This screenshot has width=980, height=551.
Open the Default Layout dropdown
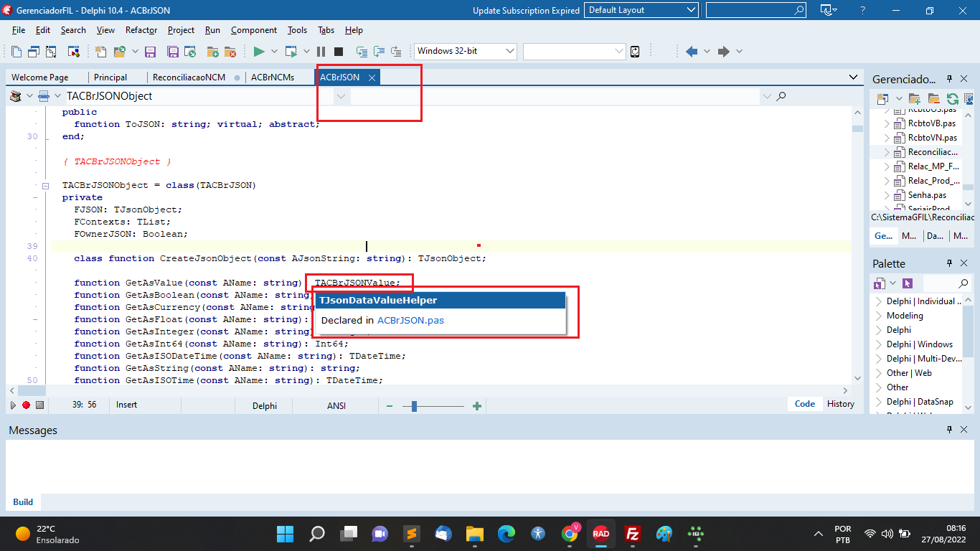click(641, 10)
